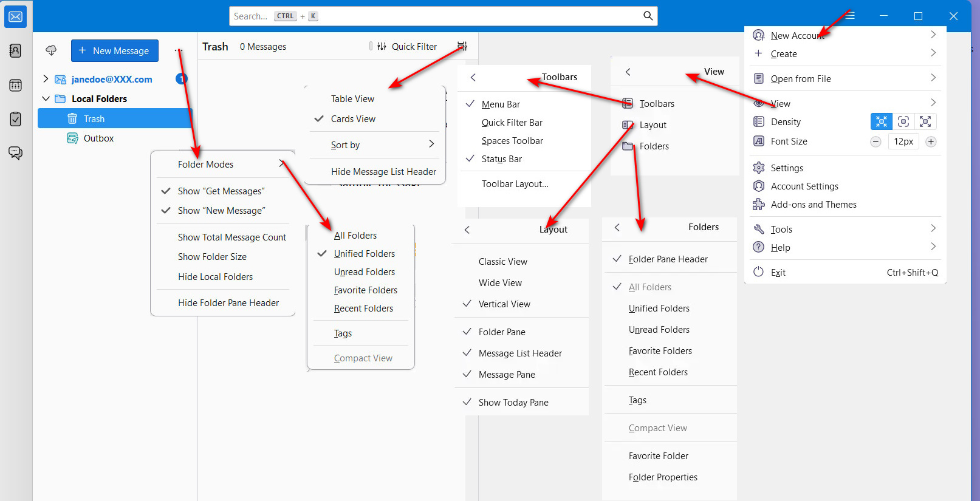The height and width of the screenshot is (501, 980).
Task: Open the Address Book space in the sidebar
Action: (16, 51)
